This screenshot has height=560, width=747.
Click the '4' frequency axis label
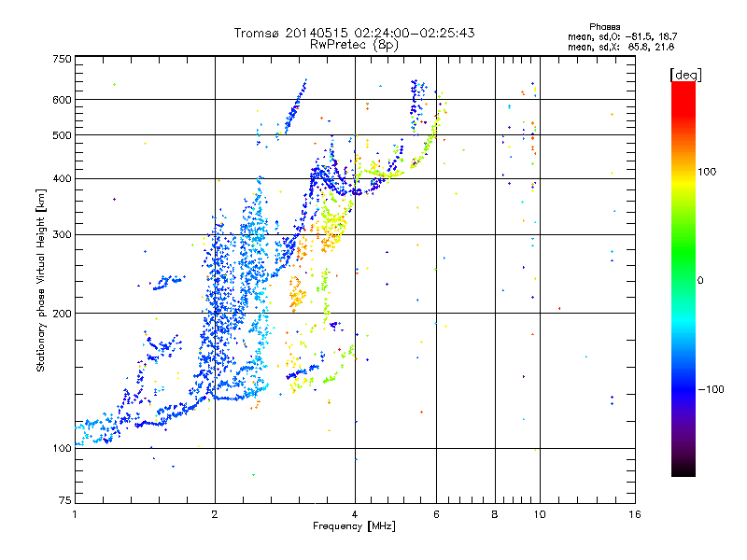point(355,514)
